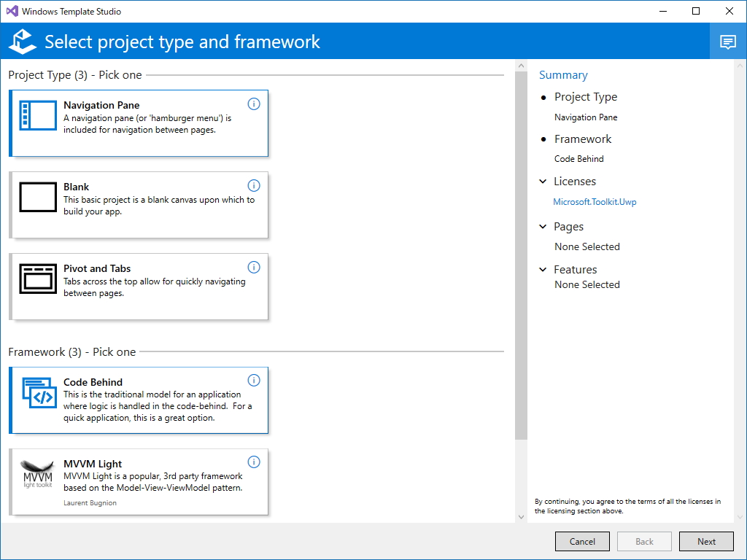Collapse the Licenses section in Summary
Viewport: 747px width, 560px height.
click(x=543, y=182)
